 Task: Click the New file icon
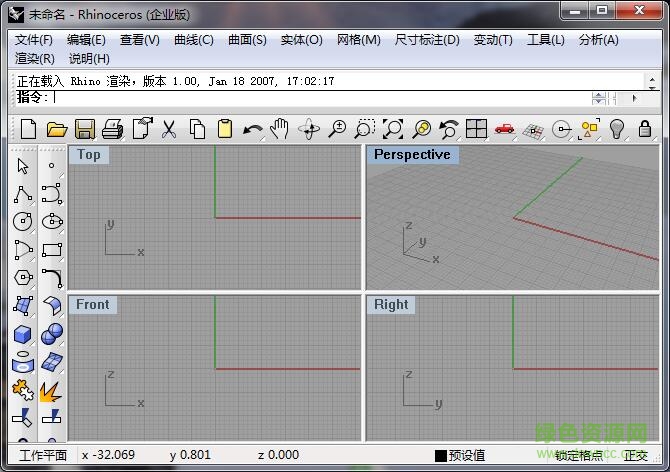(28, 128)
